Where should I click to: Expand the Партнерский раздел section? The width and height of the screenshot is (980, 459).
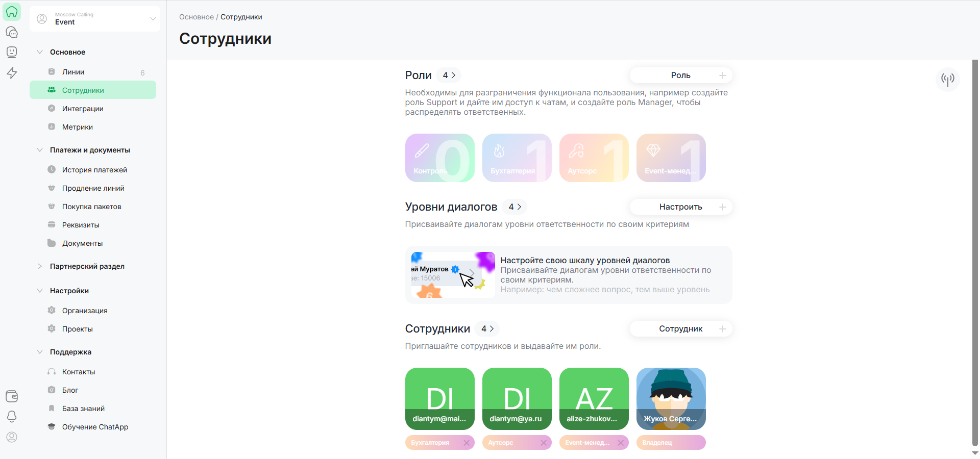[x=40, y=266]
